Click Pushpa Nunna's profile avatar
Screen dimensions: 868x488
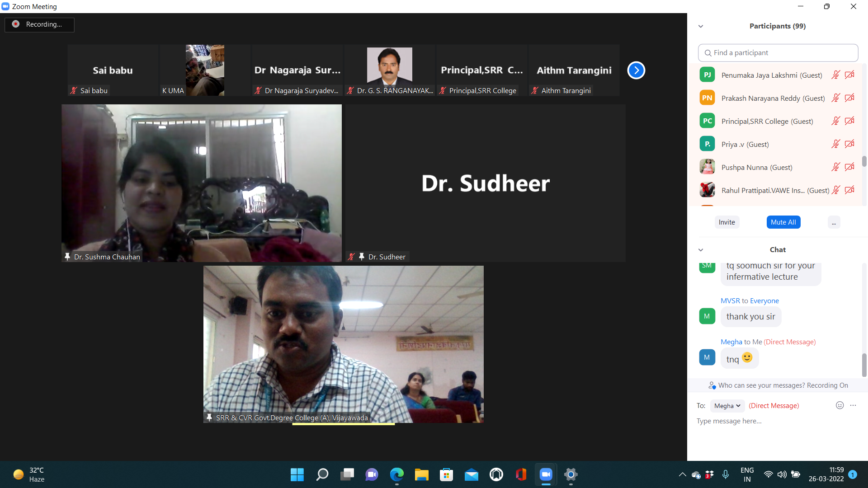pos(707,167)
